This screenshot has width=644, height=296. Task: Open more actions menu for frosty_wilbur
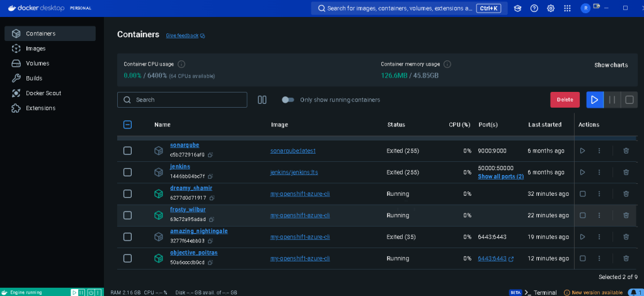pos(599,215)
